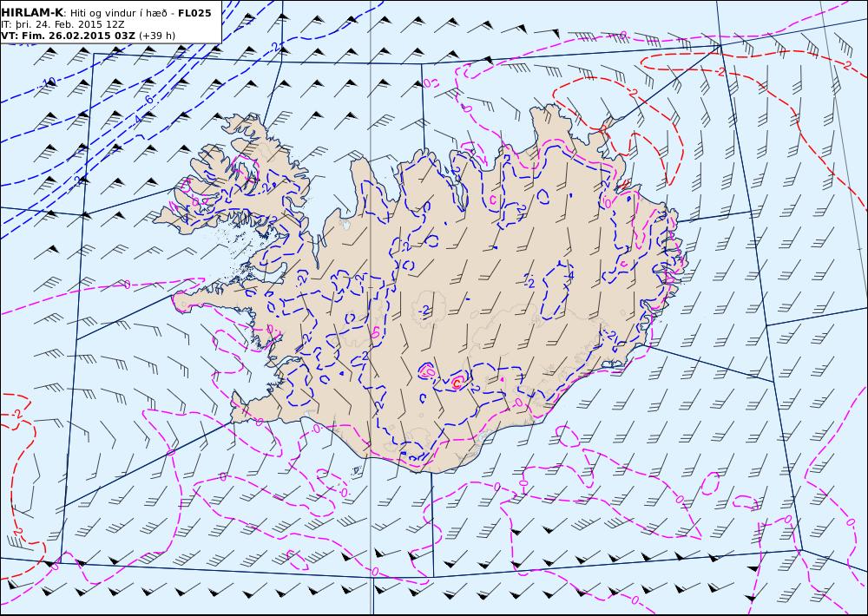Click the blue -10 isotherm label
868x616 pixels.
(x=48, y=82)
